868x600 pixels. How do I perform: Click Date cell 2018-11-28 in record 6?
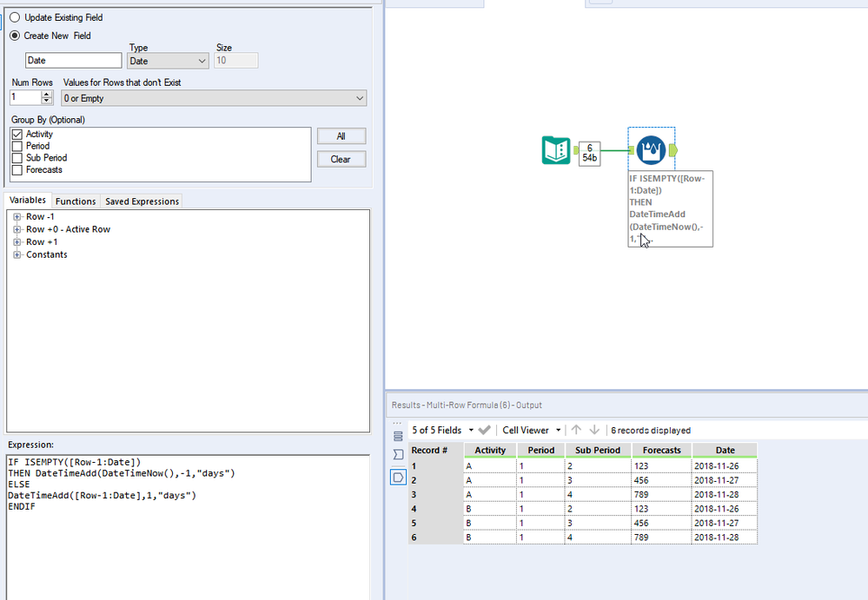(x=724, y=537)
